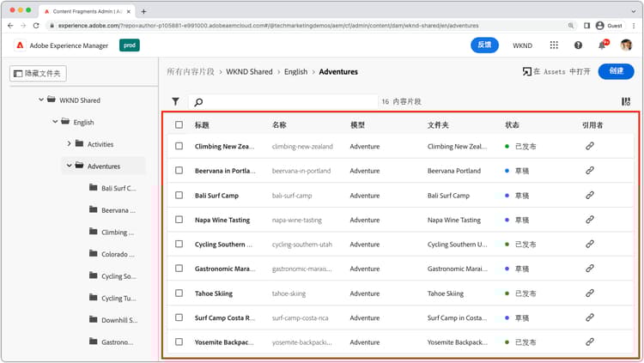
Task: Open references link for Napa Wine Tasting
Action: click(590, 220)
